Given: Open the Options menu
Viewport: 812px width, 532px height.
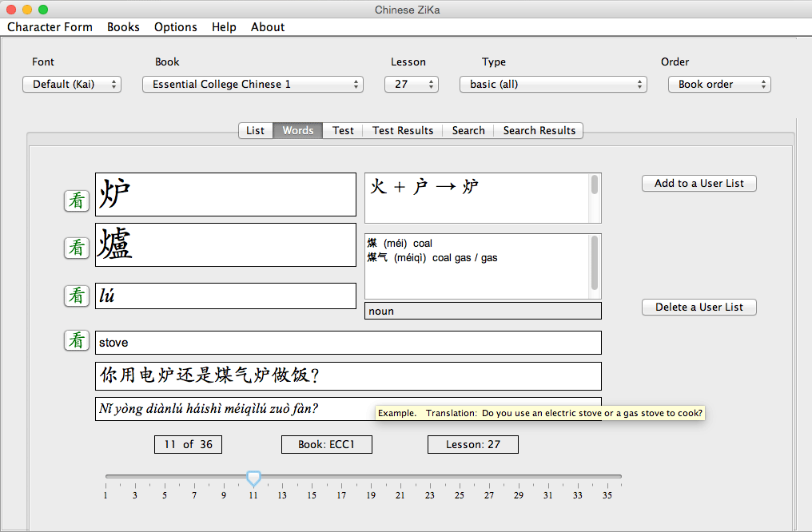Looking at the screenshot, I should click(175, 27).
